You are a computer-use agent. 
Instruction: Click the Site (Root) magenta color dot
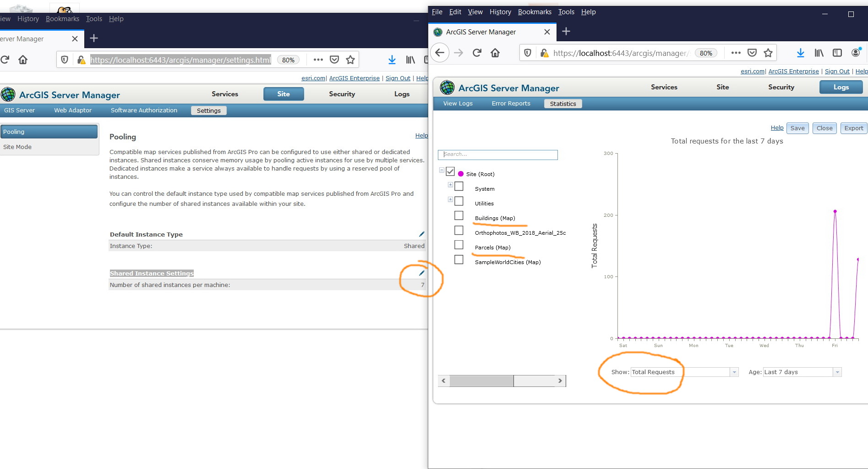coord(461,174)
